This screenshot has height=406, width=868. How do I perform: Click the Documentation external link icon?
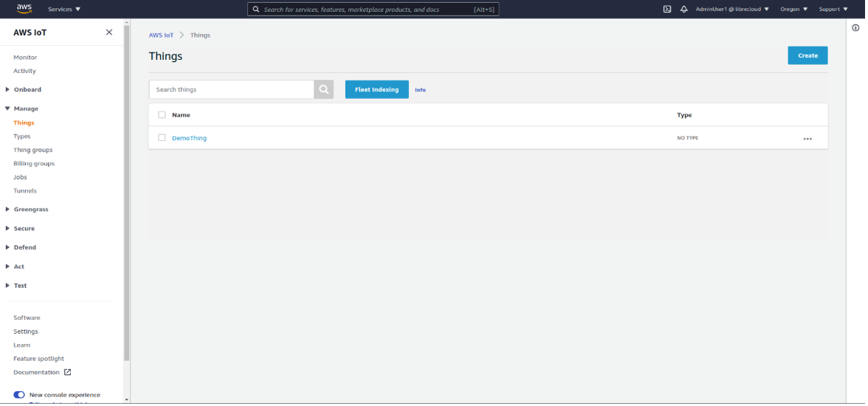68,372
